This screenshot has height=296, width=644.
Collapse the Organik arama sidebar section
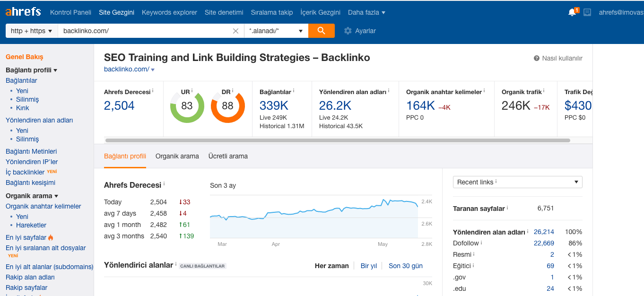(x=56, y=196)
